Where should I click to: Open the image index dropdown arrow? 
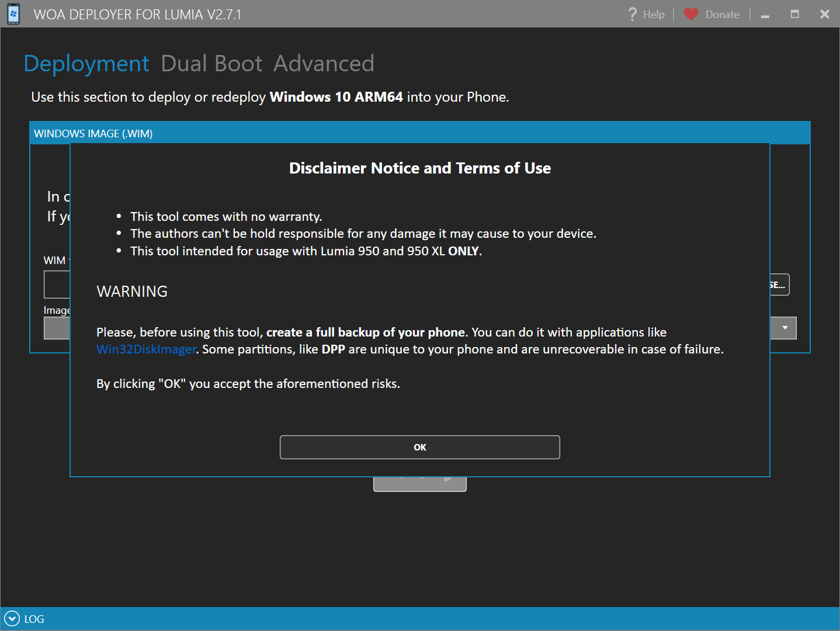click(x=785, y=328)
